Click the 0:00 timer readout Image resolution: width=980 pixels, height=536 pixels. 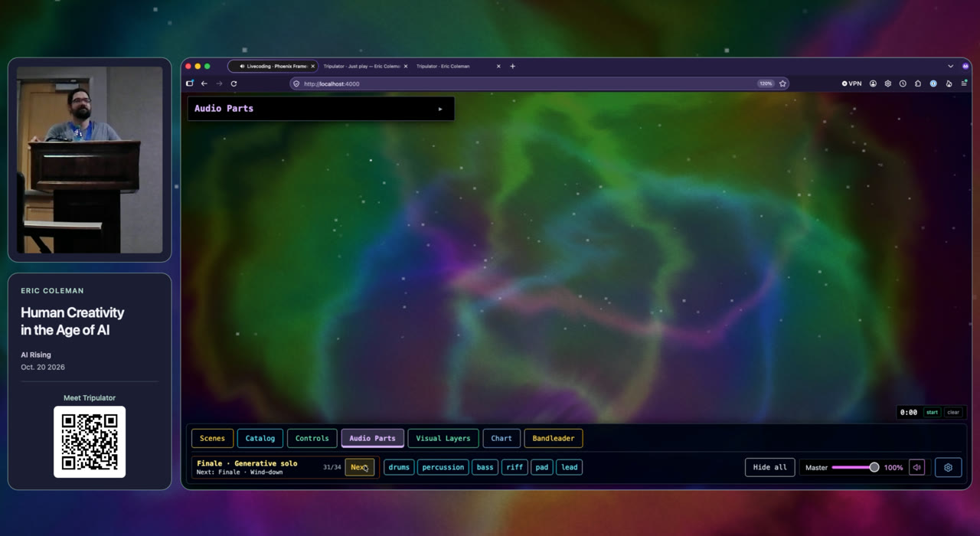tap(909, 413)
